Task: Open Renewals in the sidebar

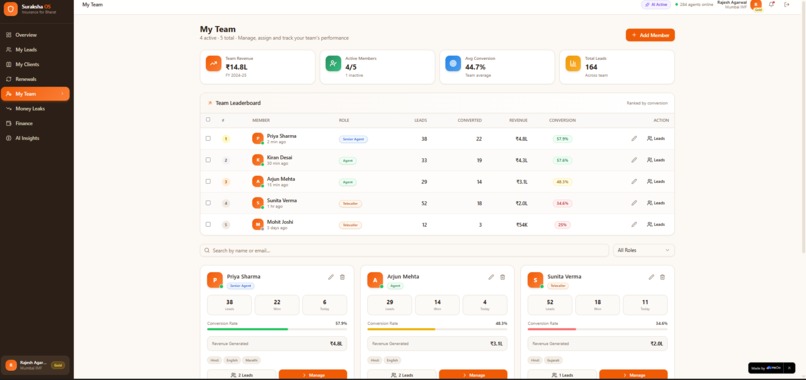Action: click(35, 79)
